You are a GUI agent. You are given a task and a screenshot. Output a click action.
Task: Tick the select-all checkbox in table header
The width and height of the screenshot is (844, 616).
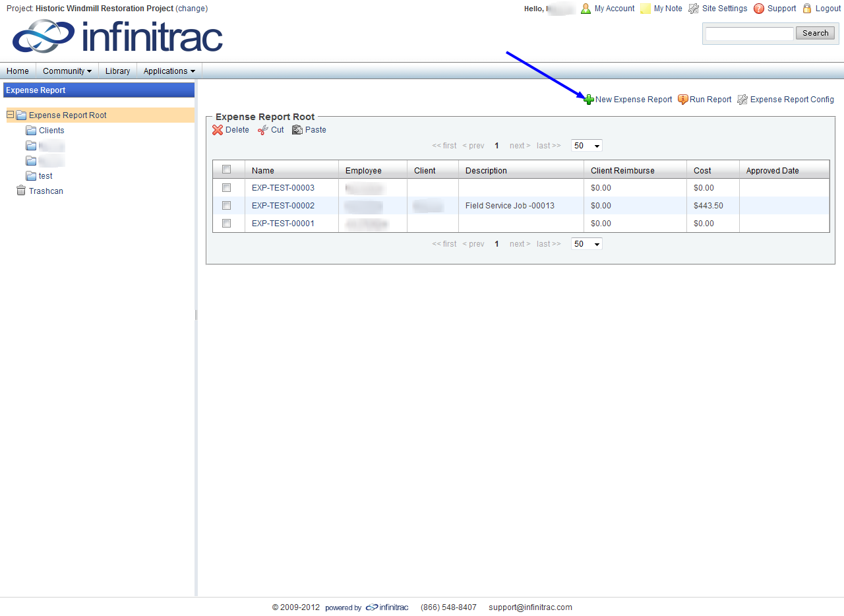[x=227, y=169]
